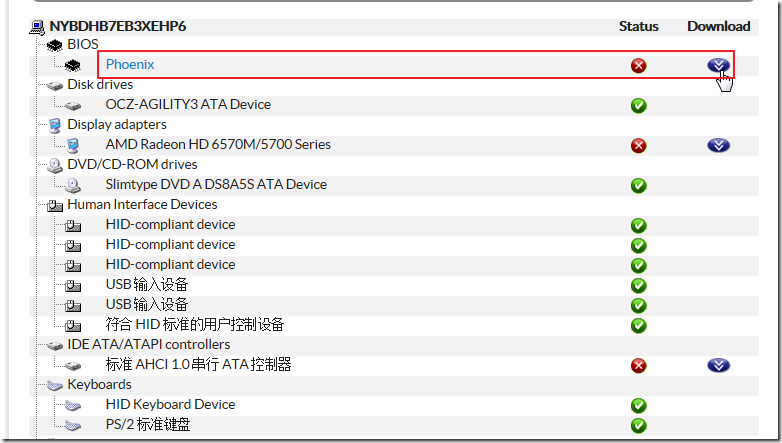Click red status icon for AHCI controller
The height and width of the screenshot is (443, 782).
pyautogui.click(x=639, y=365)
